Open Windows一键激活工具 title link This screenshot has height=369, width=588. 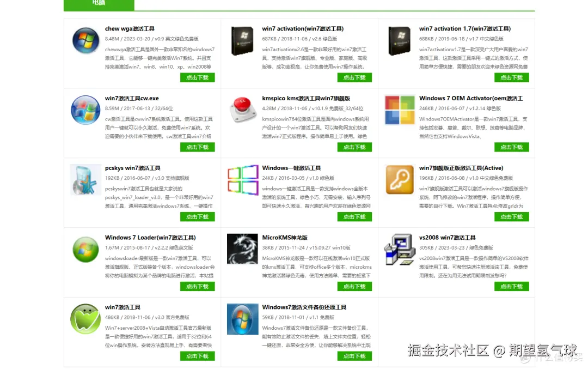tap(291, 168)
